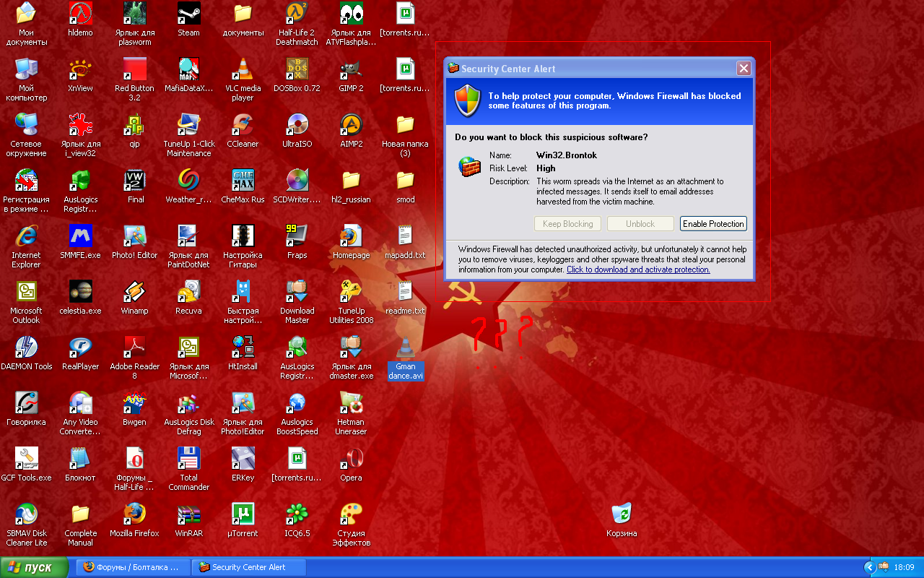Screen dimensions: 924x578
Task: Select the ERKey desktop icon
Action: (x=243, y=458)
